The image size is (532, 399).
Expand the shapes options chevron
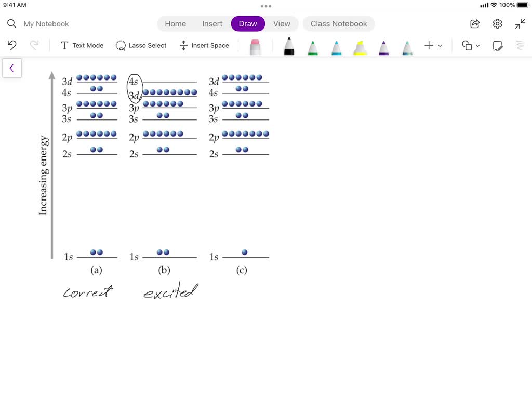477,46
